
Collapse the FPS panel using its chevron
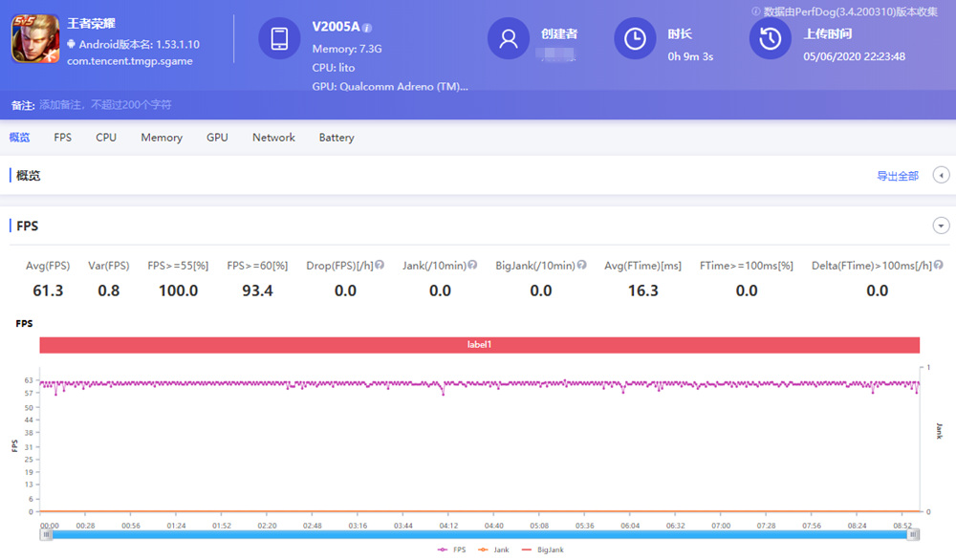pyautogui.click(x=941, y=226)
